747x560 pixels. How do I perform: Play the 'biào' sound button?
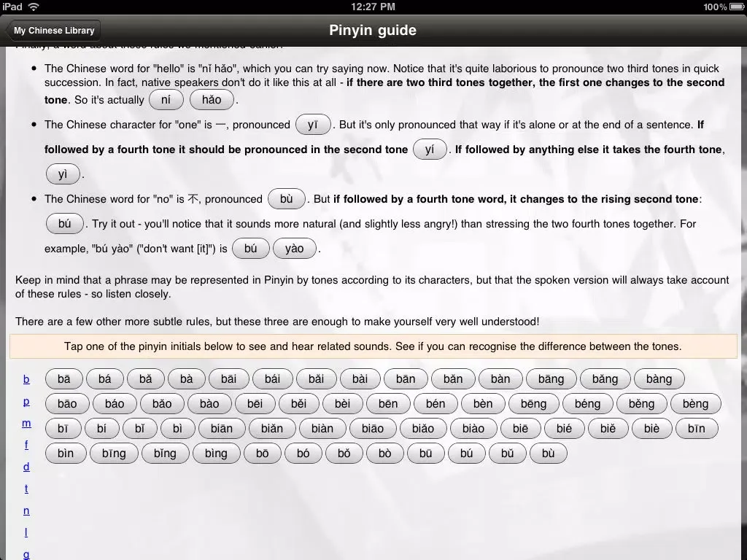click(x=473, y=428)
